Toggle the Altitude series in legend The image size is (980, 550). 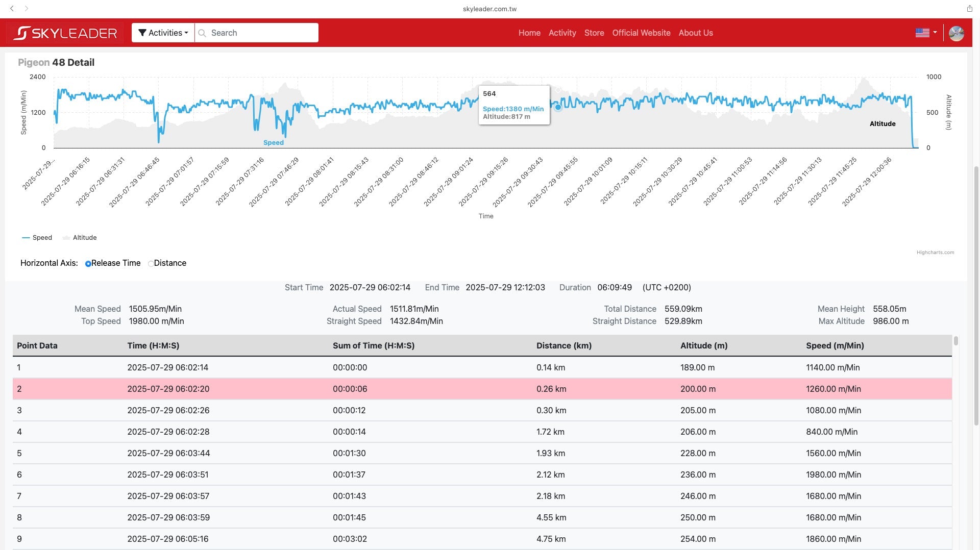click(80, 238)
